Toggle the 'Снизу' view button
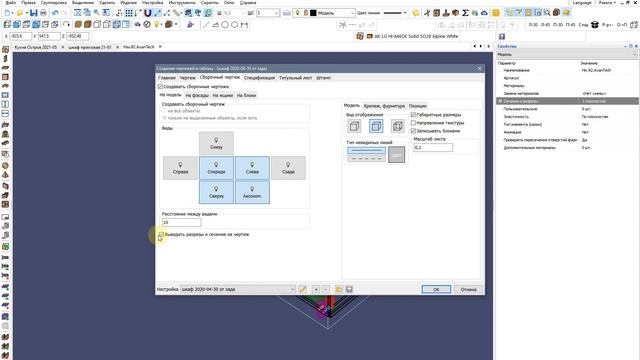The height and width of the screenshot is (360, 640). [216, 143]
